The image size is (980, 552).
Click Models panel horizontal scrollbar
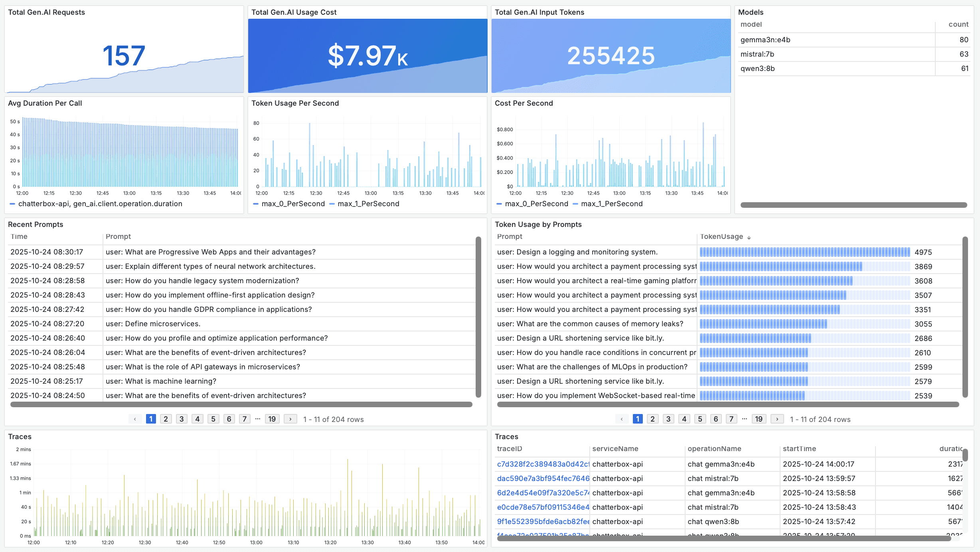coord(854,205)
